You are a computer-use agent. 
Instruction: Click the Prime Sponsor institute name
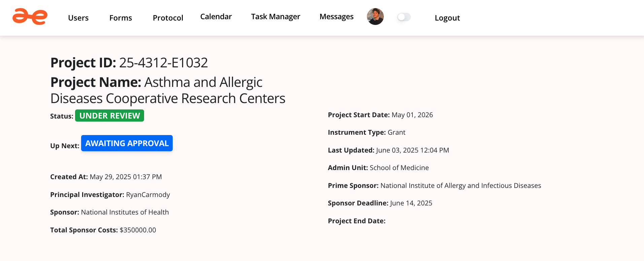click(461, 186)
